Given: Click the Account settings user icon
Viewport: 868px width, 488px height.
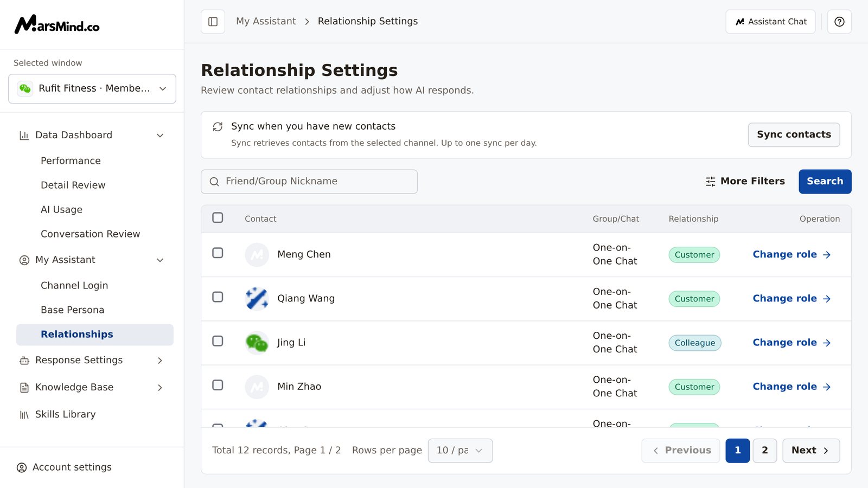Looking at the screenshot, I should tap(22, 467).
